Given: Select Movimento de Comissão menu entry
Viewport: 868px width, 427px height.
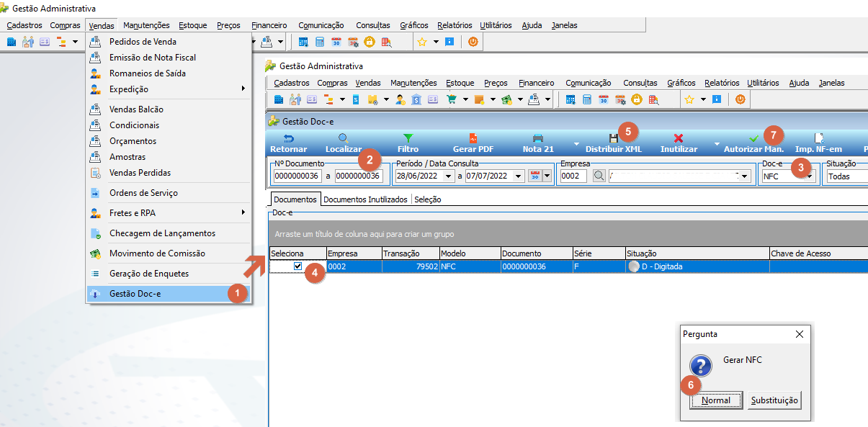Looking at the screenshot, I should (x=168, y=253).
